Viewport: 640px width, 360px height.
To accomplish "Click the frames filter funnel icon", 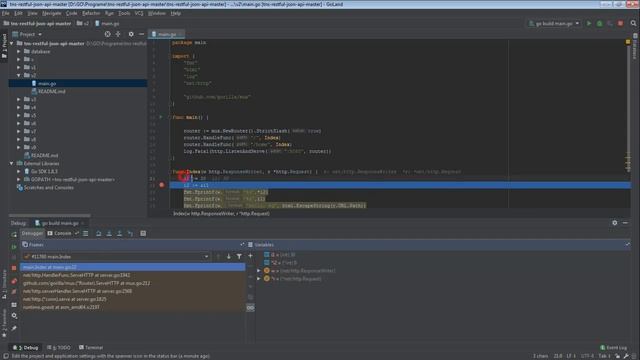I will [239, 256].
